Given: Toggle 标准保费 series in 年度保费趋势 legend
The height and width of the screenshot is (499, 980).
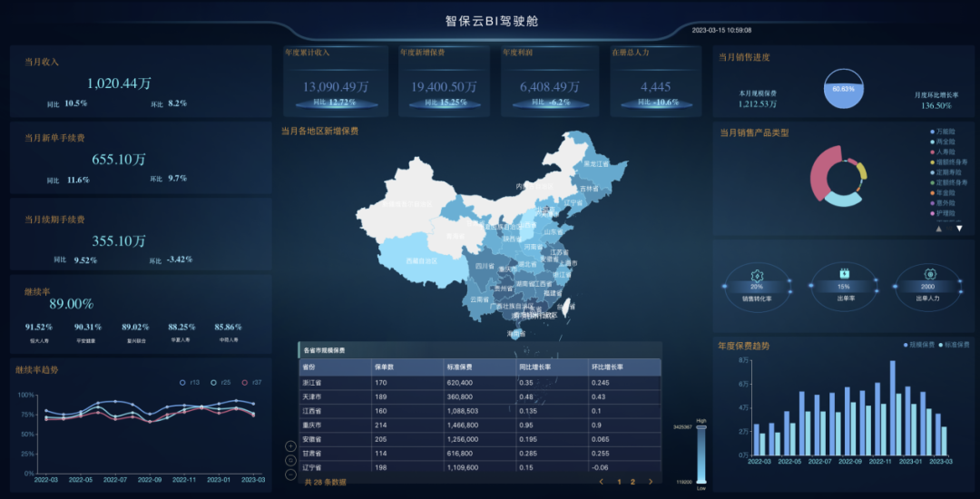Looking at the screenshot, I should (x=954, y=345).
